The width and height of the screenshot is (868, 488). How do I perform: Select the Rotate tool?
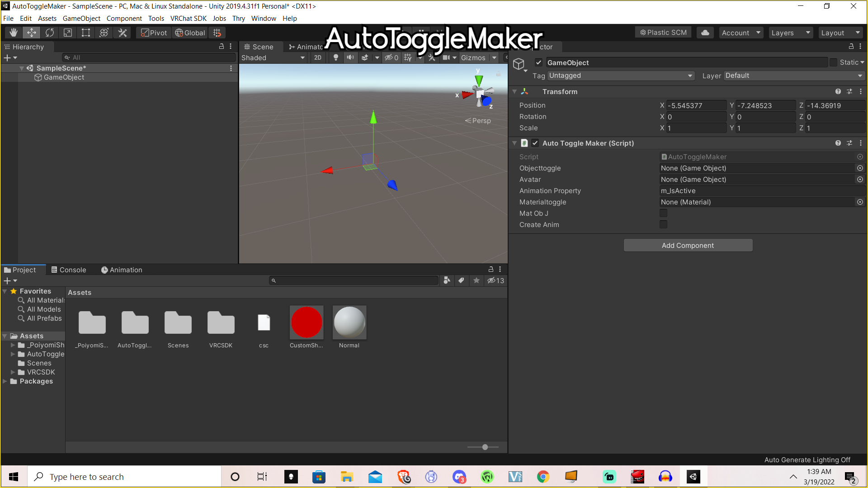pyautogui.click(x=50, y=33)
